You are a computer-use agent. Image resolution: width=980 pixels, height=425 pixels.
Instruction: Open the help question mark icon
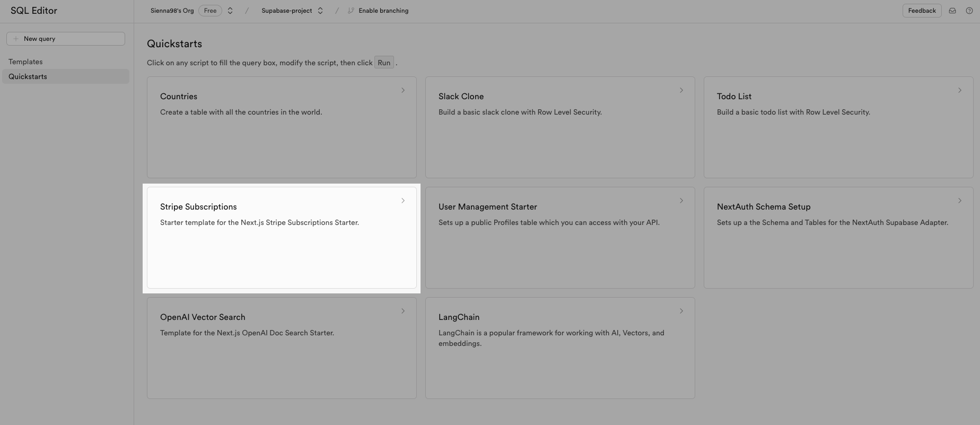[x=969, y=11]
